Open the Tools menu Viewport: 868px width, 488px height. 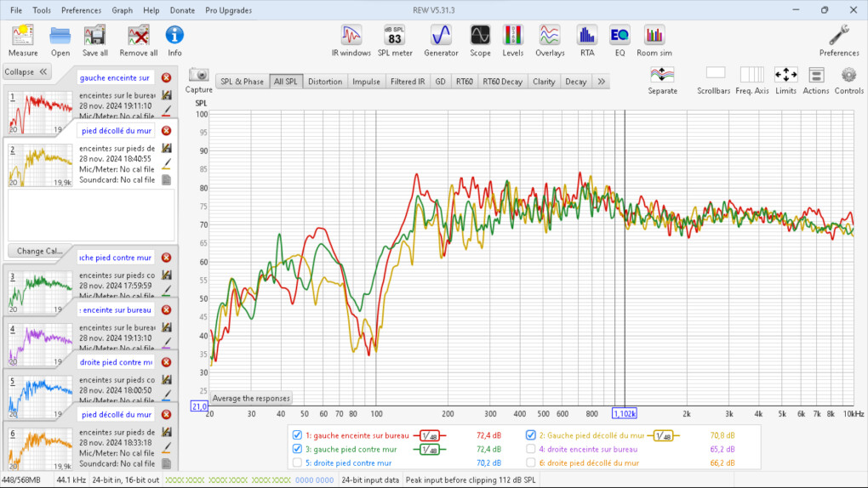click(x=42, y=10)
